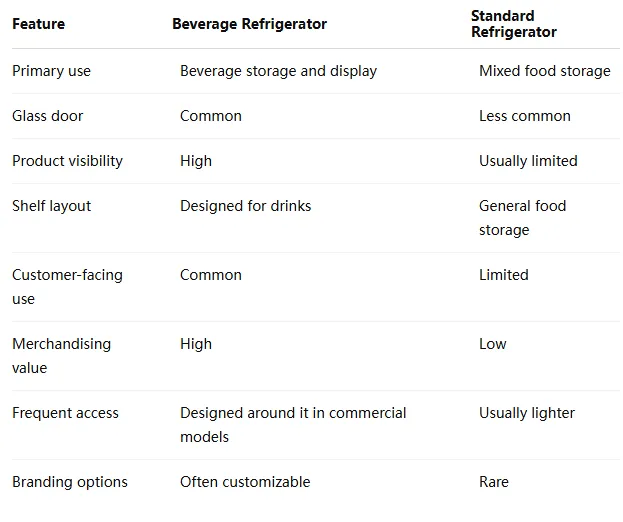Click the Usually limited cell
623x522 pixels.
pos(528,161)
